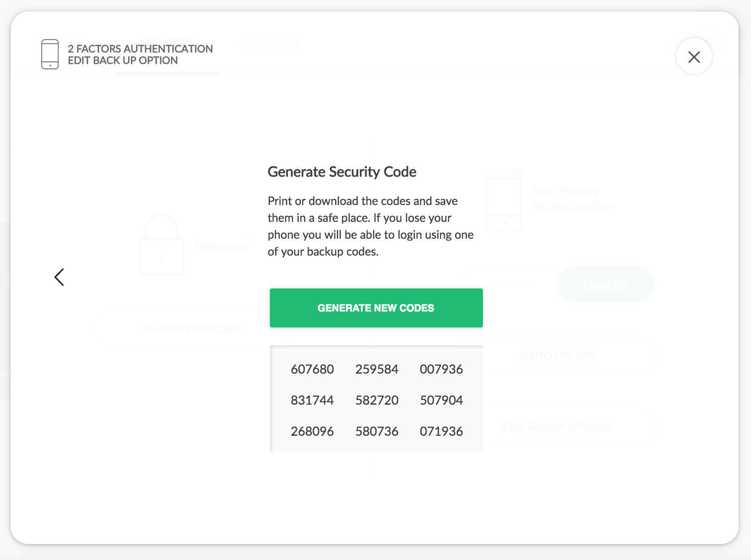This screenshot has width=751, height=560.
Task: Click the faded Channels tab
Action: pos(271,43)
